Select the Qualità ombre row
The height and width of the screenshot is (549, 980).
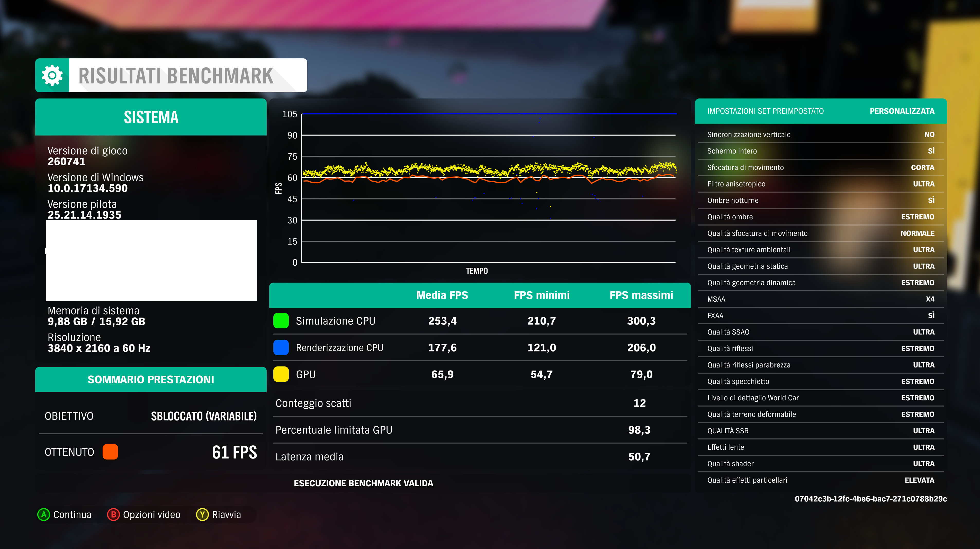[821, 217]
